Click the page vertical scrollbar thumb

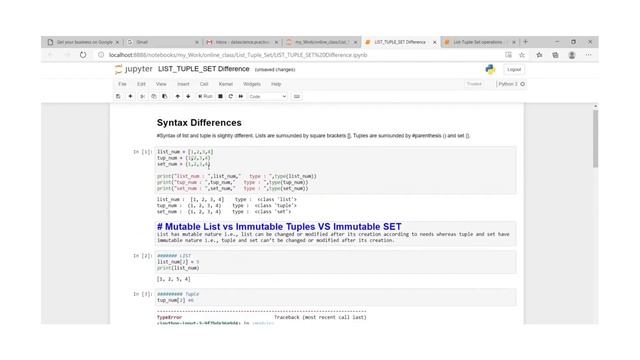click(x=596, y=139)
